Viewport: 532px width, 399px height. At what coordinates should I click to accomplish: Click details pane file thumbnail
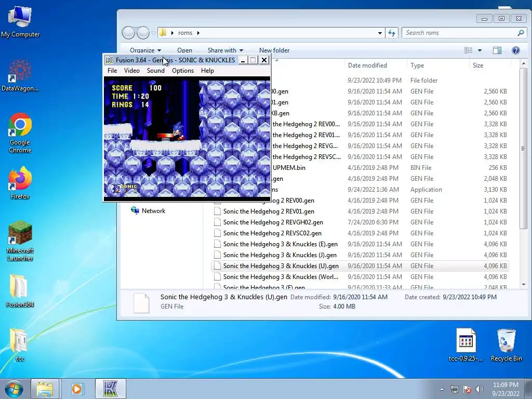(141, 303)
